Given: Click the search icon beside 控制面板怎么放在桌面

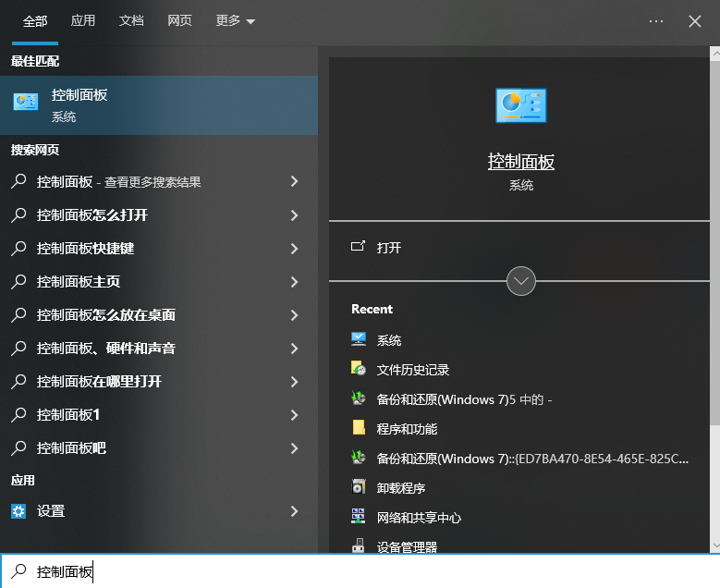Looking at the screenshot, I should 18,314.
